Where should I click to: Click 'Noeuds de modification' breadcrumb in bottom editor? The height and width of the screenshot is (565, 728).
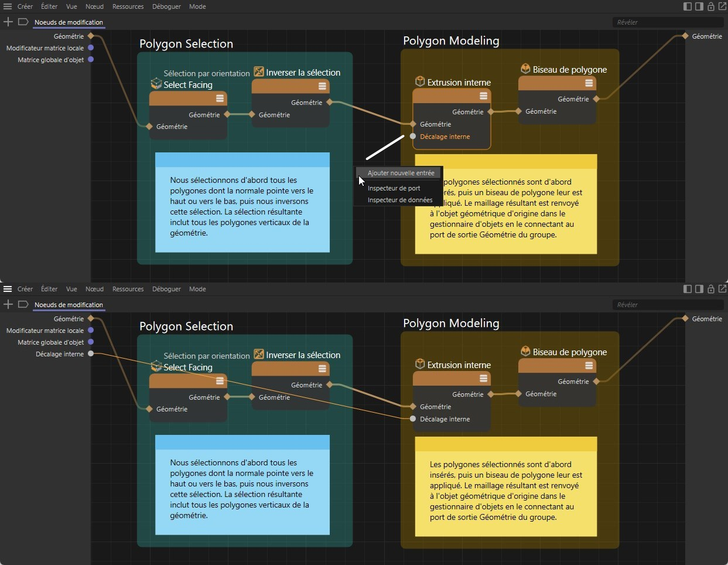pos(69,305)
